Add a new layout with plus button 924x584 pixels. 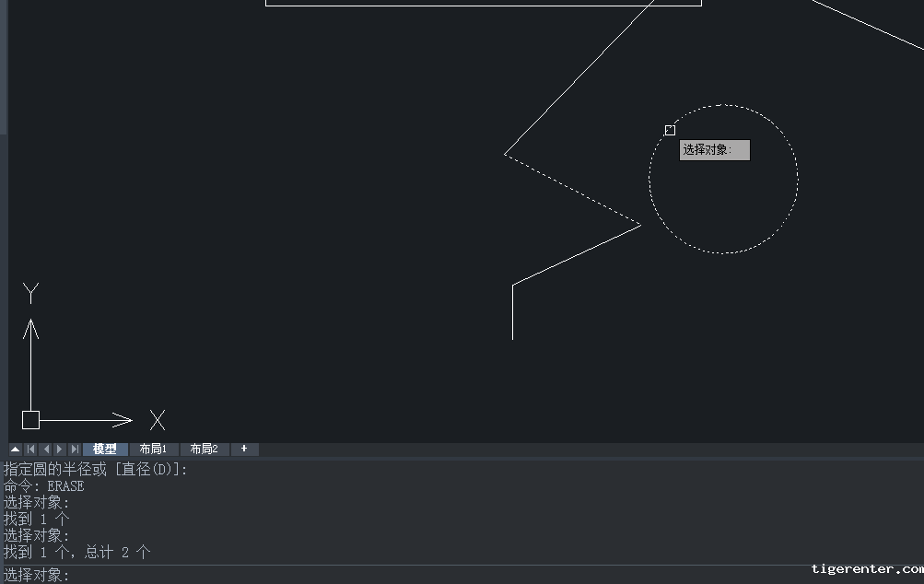[x=244, y=450]
